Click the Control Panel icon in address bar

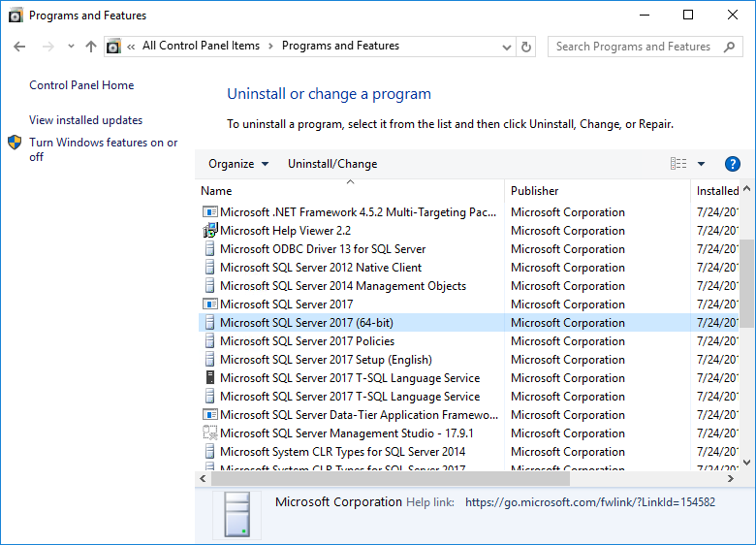(113, 47)
